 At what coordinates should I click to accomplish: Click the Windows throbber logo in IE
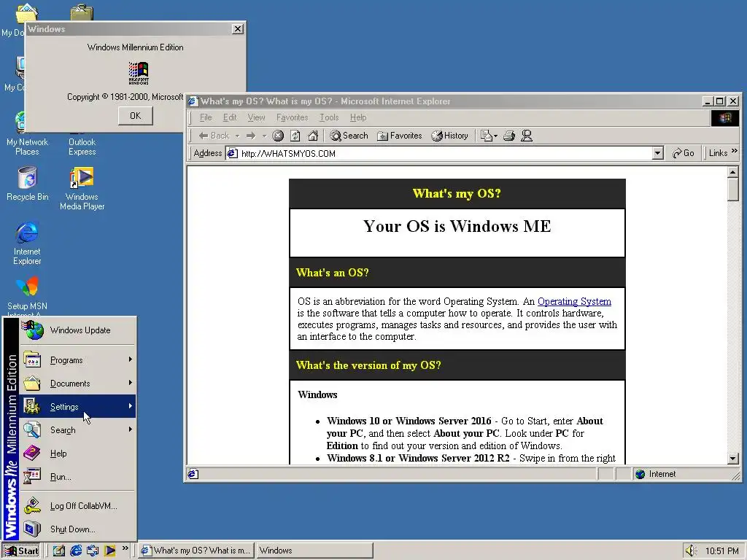coord(724,117)
